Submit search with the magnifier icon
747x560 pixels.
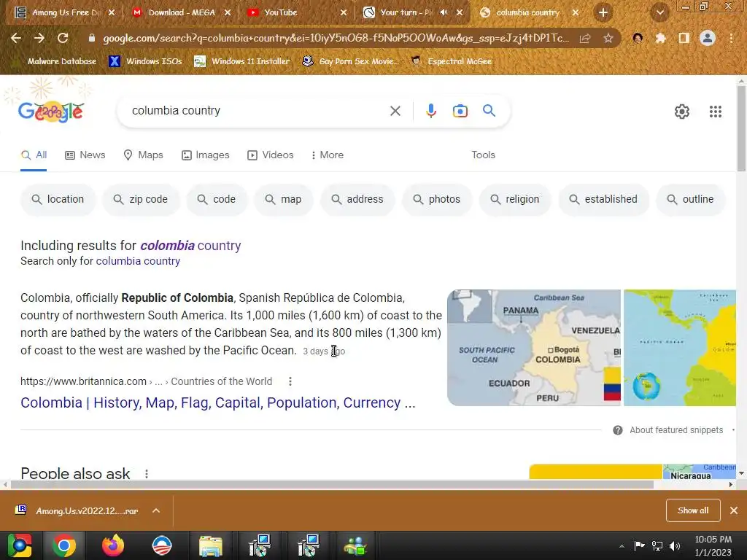pos(489,111)
